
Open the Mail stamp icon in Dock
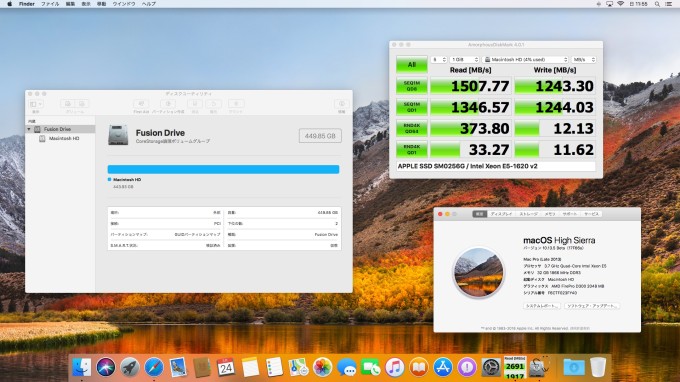(178, 367)
